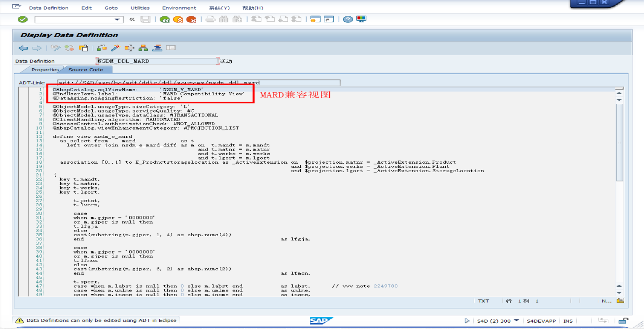Viewport: 644px width, 329px height.
Task: Click the source editor vertical scrollbar thumb
Action: (x=619, y=143)
